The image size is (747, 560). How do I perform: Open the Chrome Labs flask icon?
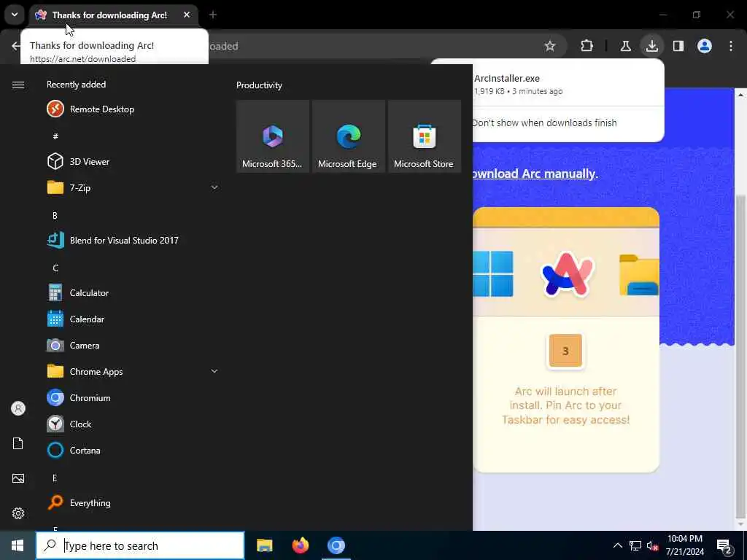(625, 46)
